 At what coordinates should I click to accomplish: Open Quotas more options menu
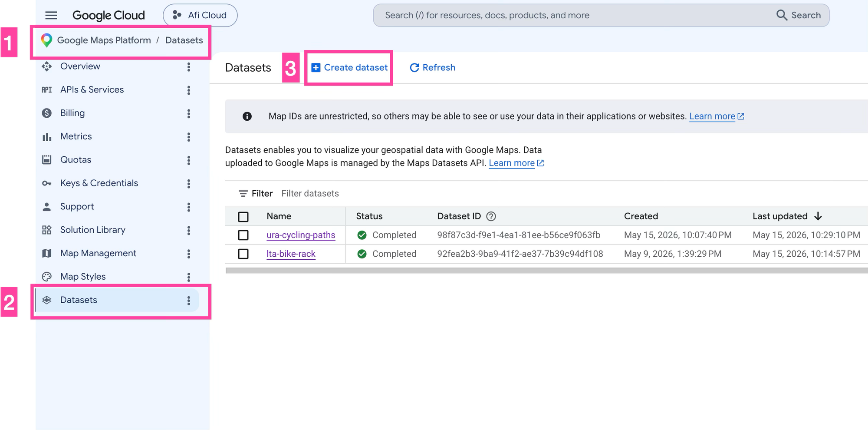point(188,160)
